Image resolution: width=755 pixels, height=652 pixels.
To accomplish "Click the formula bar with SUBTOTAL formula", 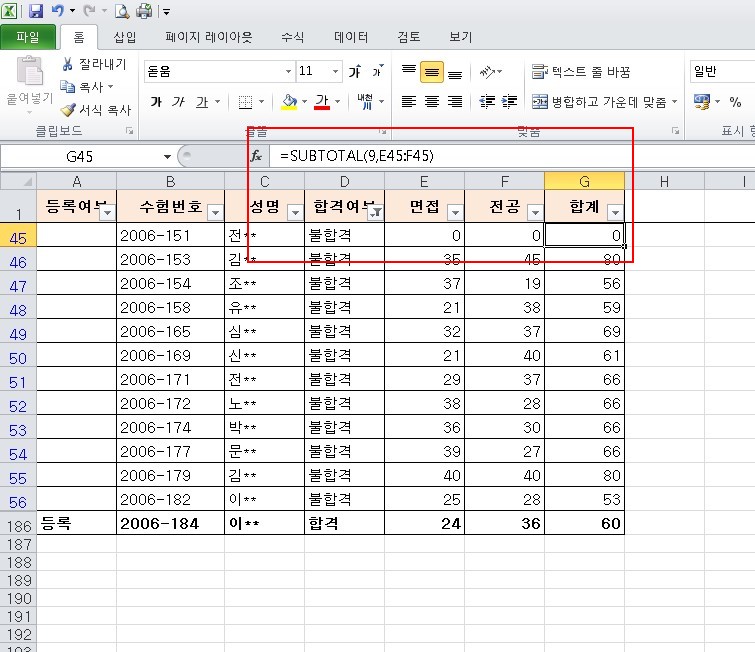I will pyautogui.click(x=510, y=156).
